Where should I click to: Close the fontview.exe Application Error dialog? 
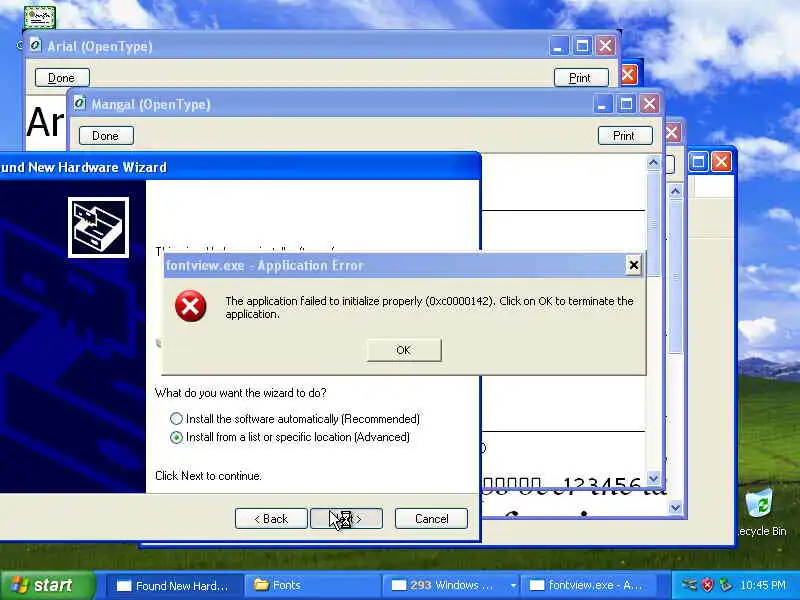point(633,265)
